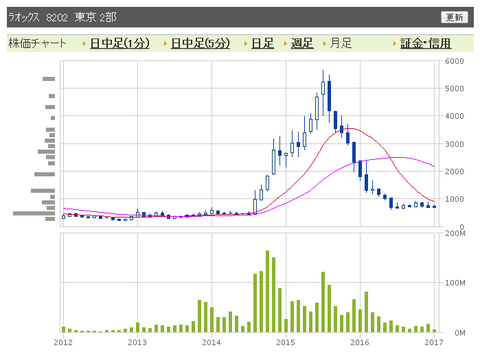Select the 月足 monthly chart tab
This screenshot has height=363, width=480.
(x=341, y=43)
